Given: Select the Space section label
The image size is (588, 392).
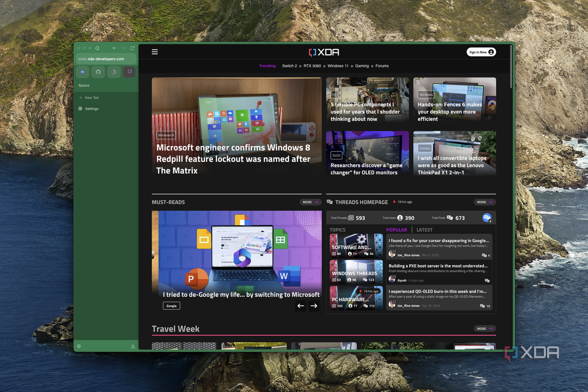Looking at the screenshot, I should 84,85.
